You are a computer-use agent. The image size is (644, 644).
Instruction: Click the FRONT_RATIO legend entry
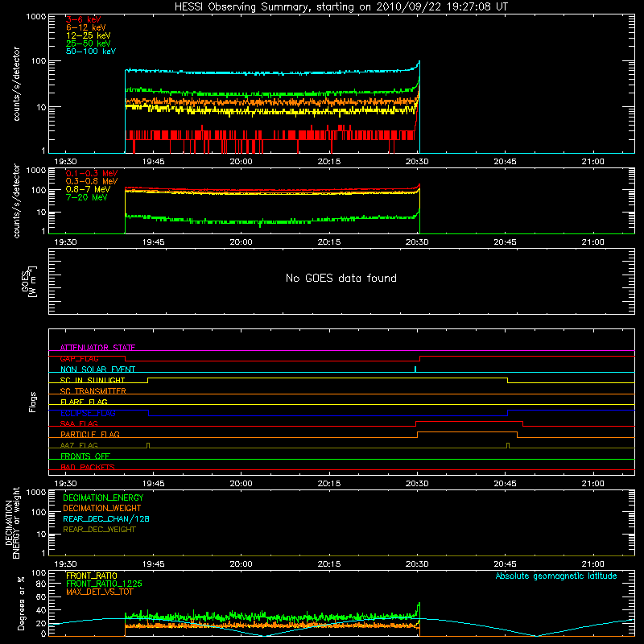92,576
